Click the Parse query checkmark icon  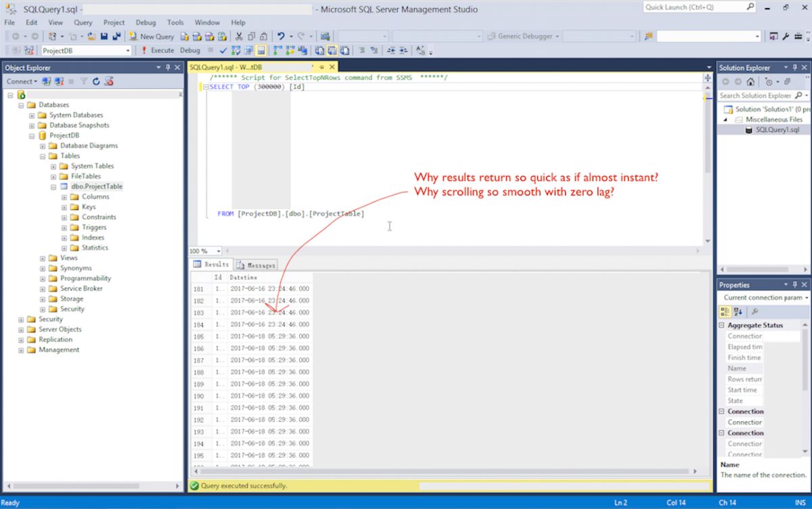tap(223, 51)
